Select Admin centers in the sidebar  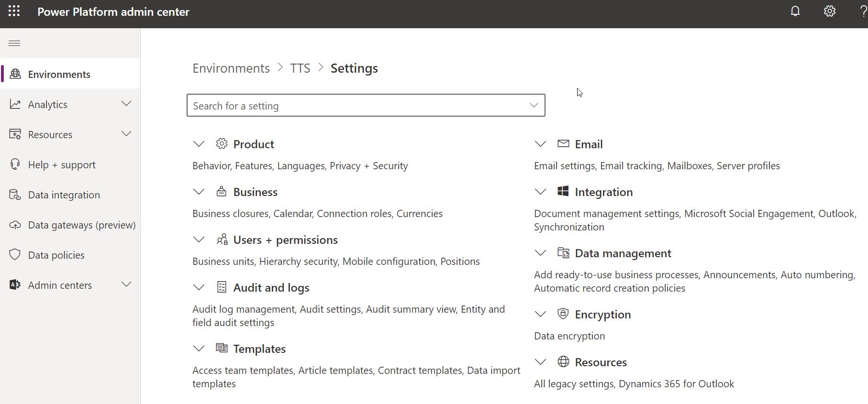[70, 285]
